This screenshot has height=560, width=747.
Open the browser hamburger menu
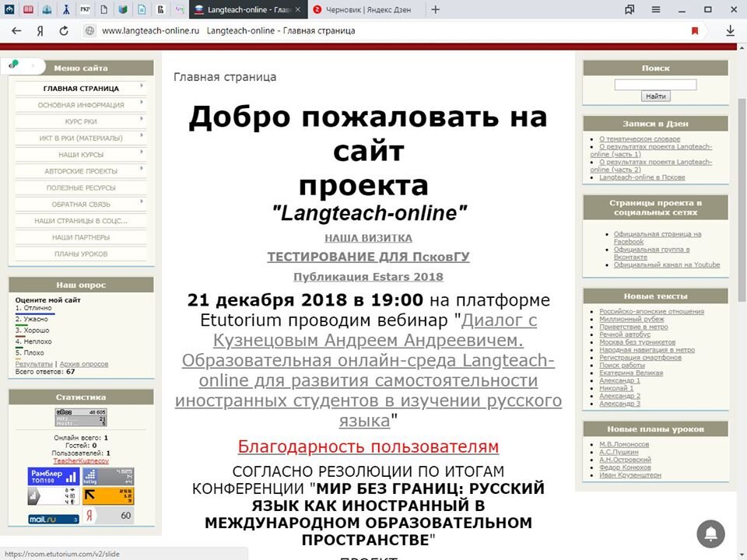coord(656,9)
